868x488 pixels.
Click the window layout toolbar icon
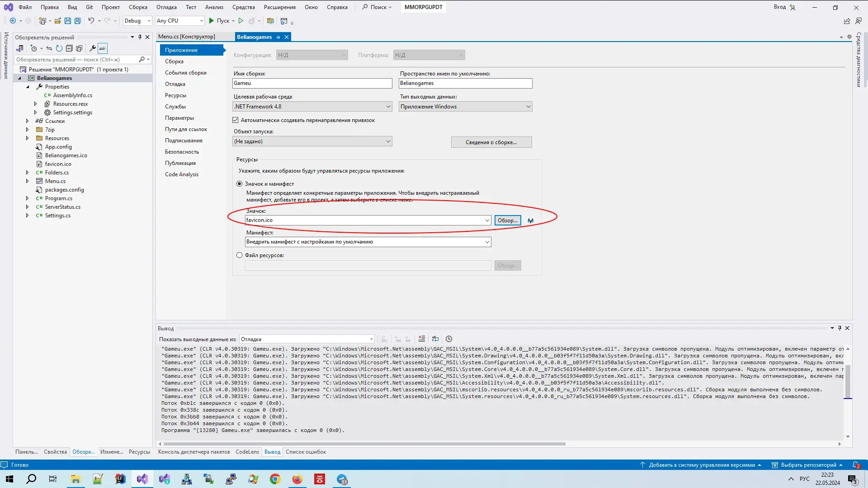tap(284, 21)
